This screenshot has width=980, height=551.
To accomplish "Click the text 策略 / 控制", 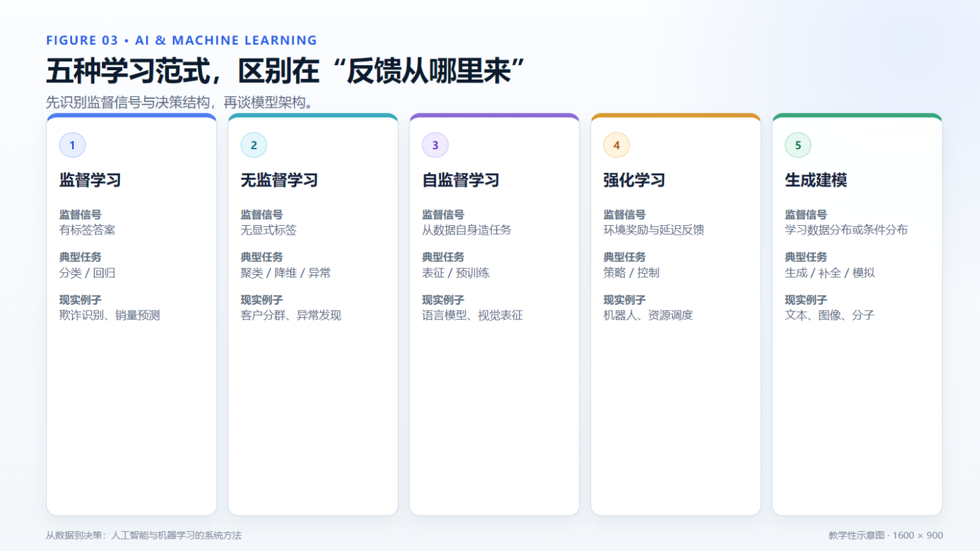I will pos(631,273).
